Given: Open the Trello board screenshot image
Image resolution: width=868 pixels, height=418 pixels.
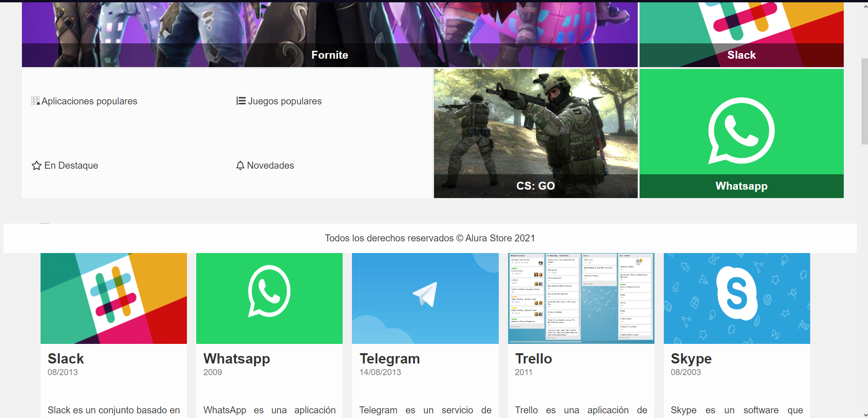Looking at the screenshot, I should click(581, 298).
